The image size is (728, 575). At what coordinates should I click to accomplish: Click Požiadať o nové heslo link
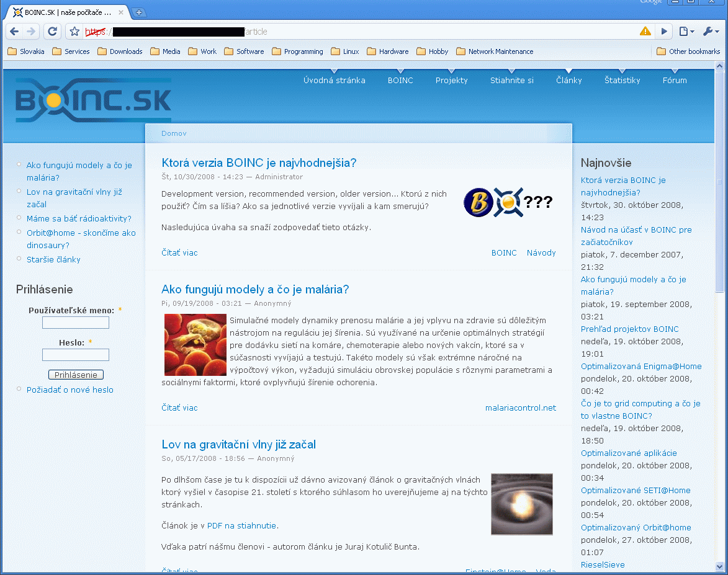click(70, 390)
